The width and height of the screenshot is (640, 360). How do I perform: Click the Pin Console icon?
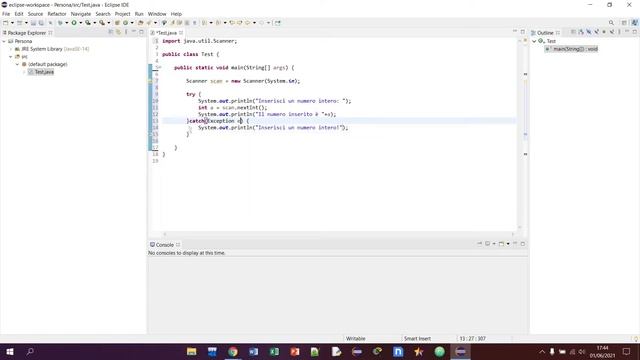480,244
